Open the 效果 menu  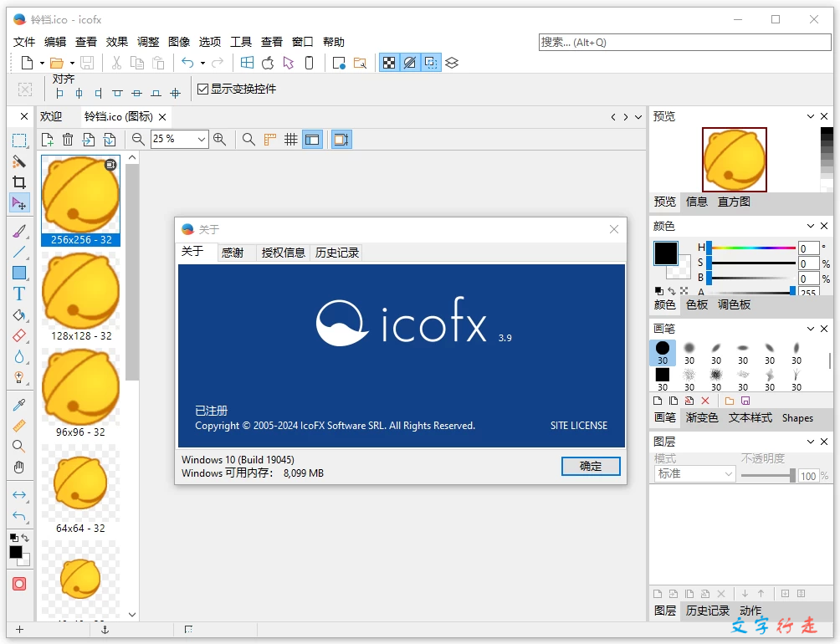pyautogui.click(x=117, y=42)
